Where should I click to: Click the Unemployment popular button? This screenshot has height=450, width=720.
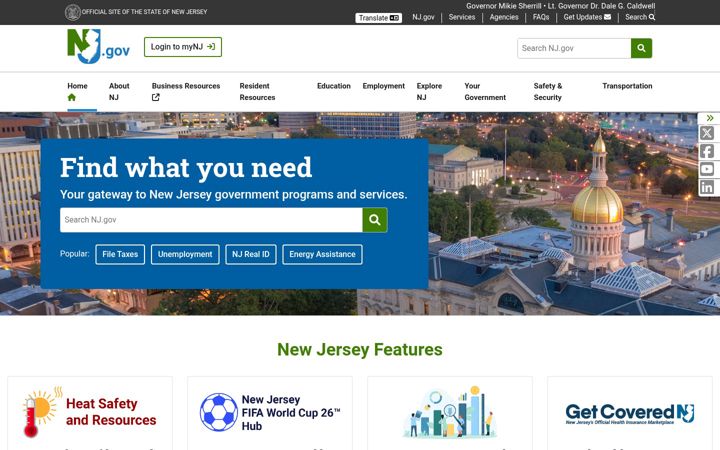[185, 254]
